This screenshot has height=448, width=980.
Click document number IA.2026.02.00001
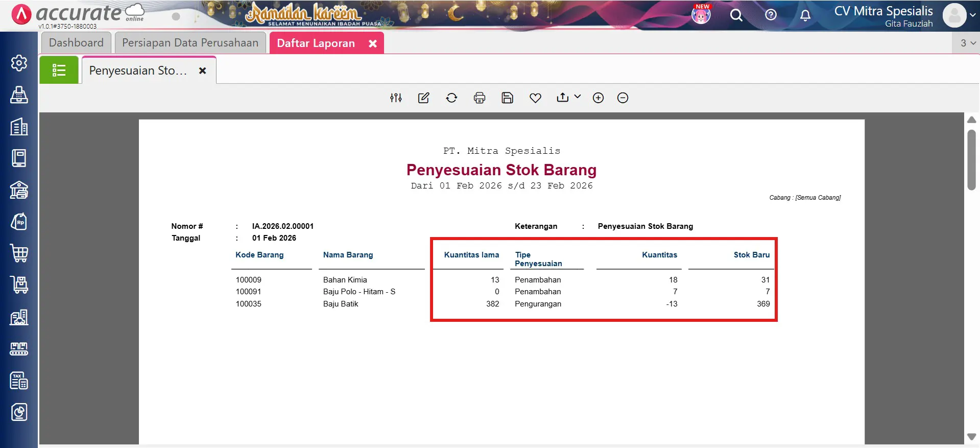point(283,226)
